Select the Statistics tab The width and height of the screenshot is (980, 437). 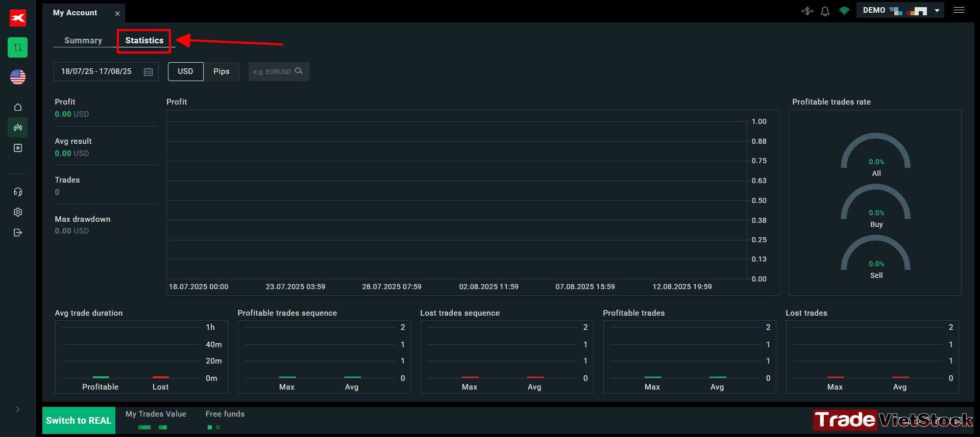tap(144, 40)
